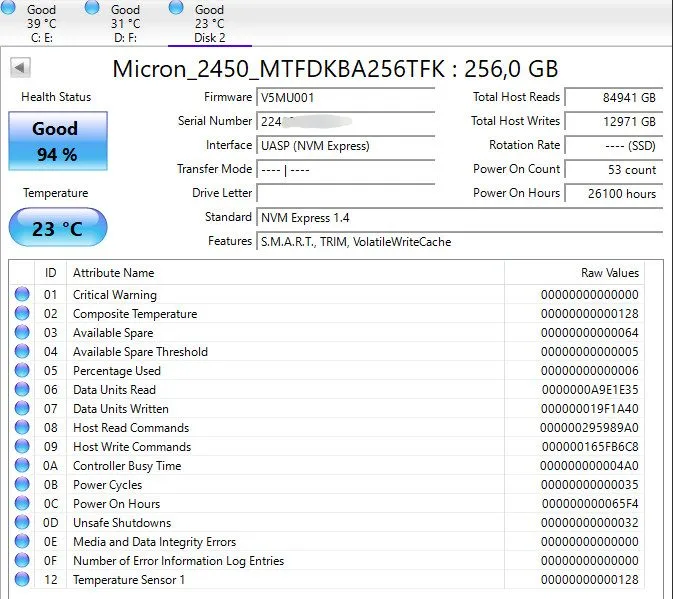Click the Total Host Writes value 12971 GB

614,121
